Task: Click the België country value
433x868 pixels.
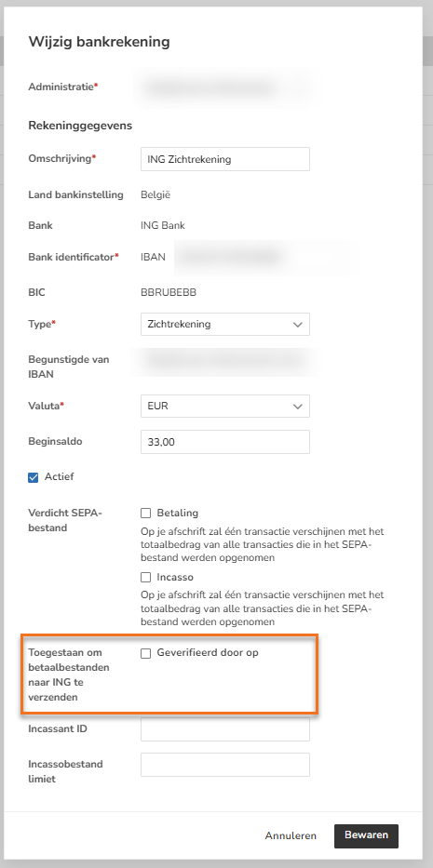Action: tap(156, 194)
